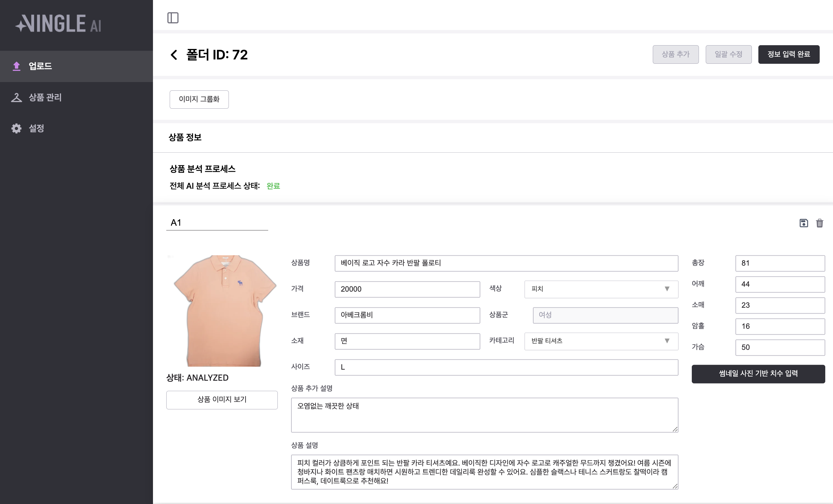Click the hanger icon for 상품 관리
This screenshot has height=504, width=833.
(x=16, y=97)
